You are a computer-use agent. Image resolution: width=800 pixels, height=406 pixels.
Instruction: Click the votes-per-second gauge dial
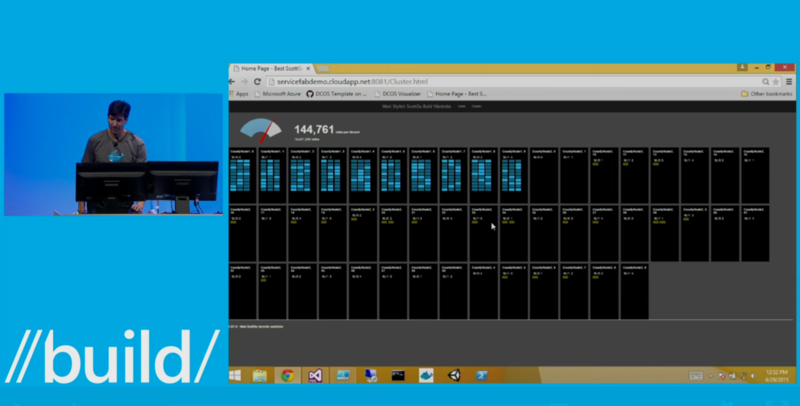click(x=261, y=131)
